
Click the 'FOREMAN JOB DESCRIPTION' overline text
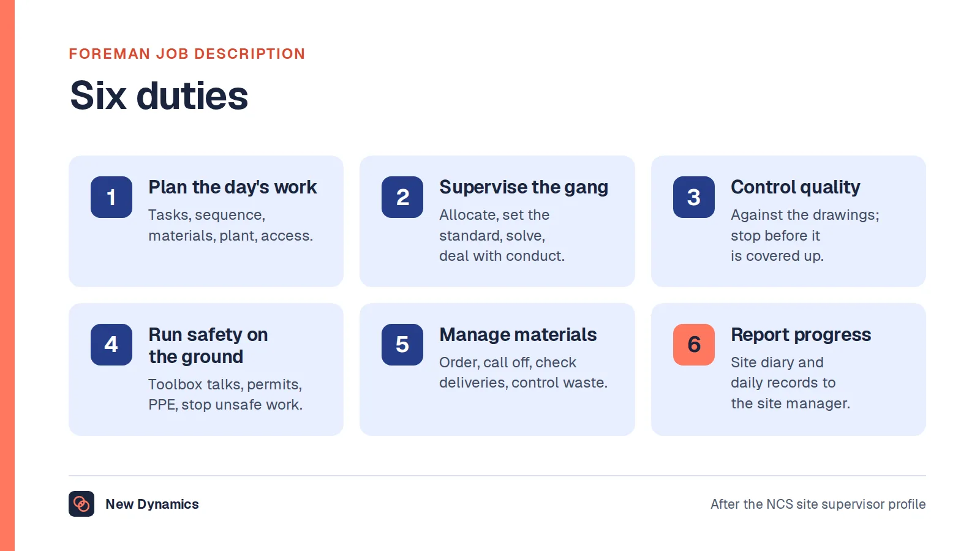point(187,54)
